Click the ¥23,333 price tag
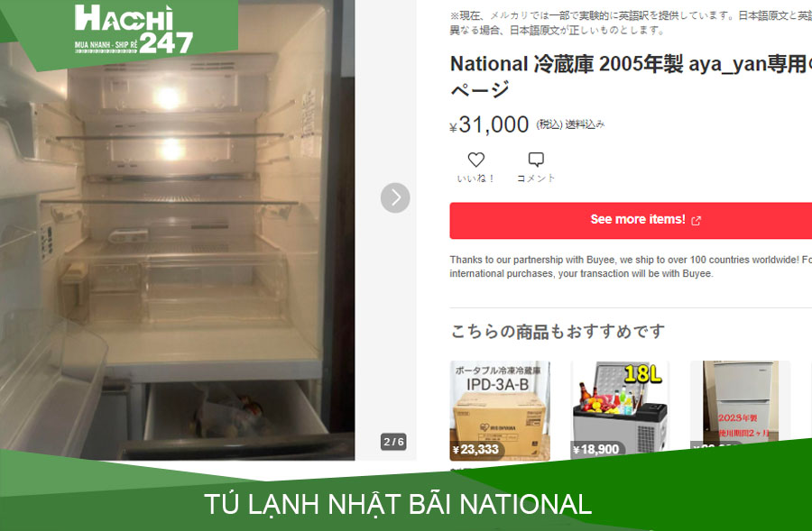The height and width of the screenshot is (531, 812). point(476,449)
